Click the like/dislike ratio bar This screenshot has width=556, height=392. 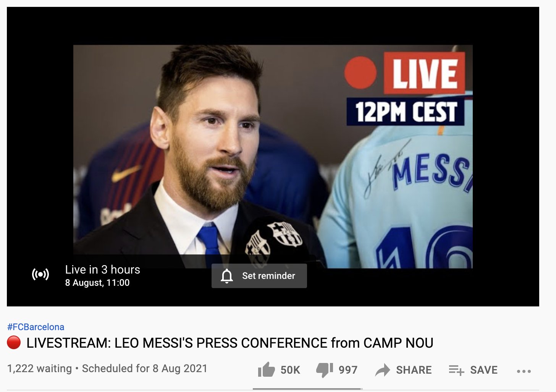[x=307, y=389]
